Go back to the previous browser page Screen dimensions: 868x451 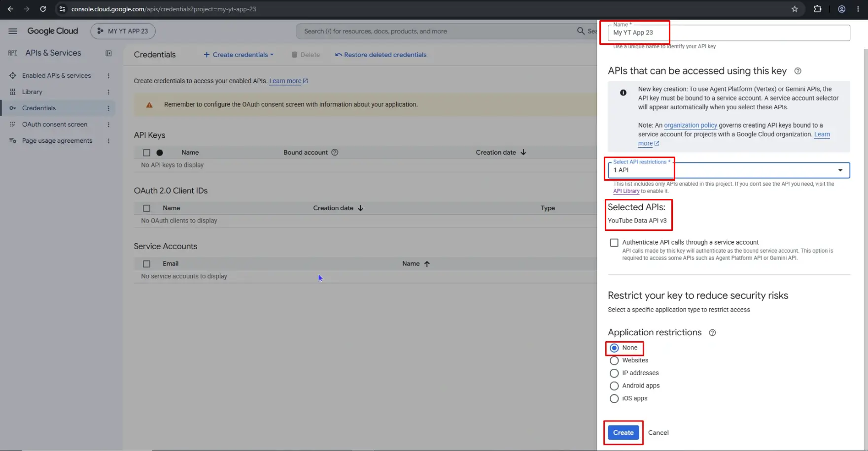pos(10,9)
